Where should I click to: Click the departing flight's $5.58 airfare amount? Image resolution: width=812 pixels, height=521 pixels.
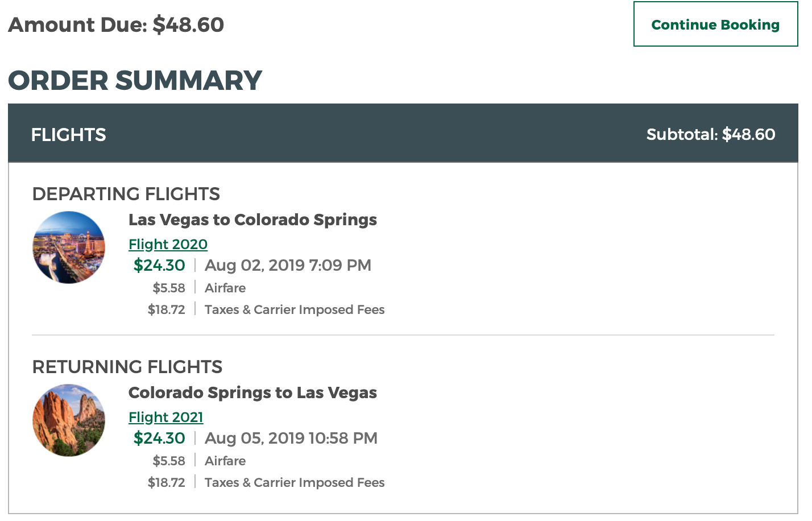[169, 288]
